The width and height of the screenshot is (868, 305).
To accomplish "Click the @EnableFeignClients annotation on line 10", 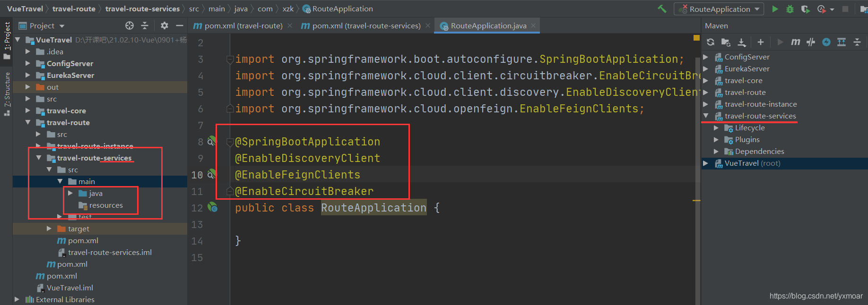I will [298, 175].
